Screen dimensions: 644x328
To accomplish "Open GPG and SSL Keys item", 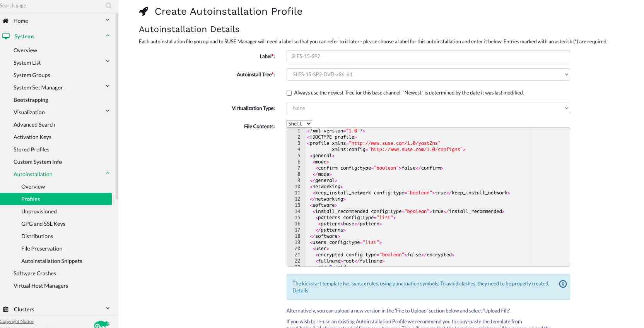I will coord(43,224).
